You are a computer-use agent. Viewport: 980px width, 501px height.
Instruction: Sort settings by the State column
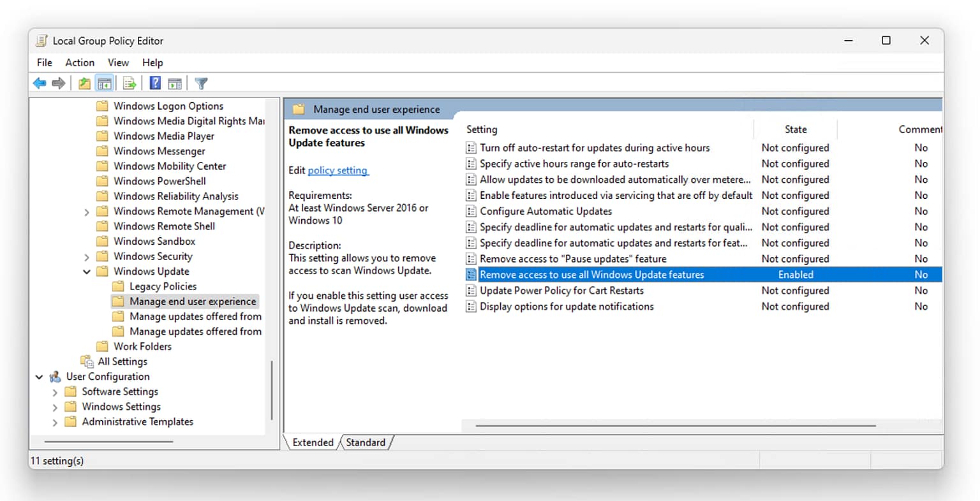pyautogui.click(x=795, y=129)
